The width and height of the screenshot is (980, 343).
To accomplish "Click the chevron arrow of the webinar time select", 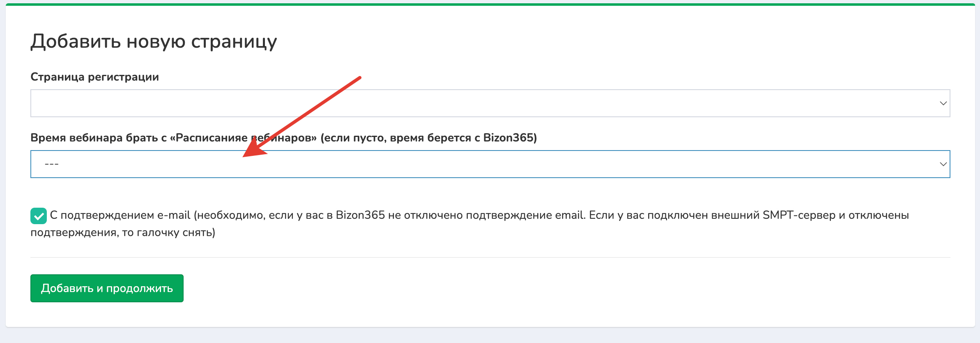I will tap(943, 164).
